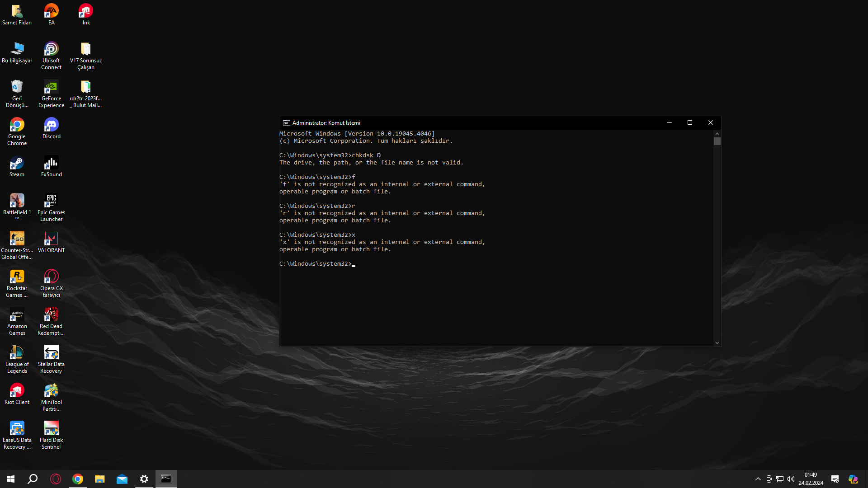
Task: Click the console scrollbar thumb
Action: (x=717, y=141)
